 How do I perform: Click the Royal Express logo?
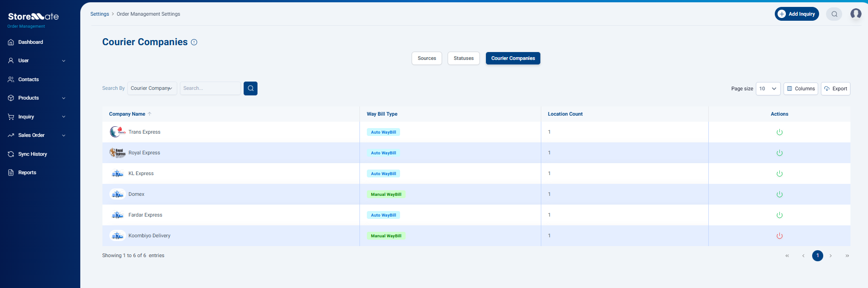[x=118, y=153]
